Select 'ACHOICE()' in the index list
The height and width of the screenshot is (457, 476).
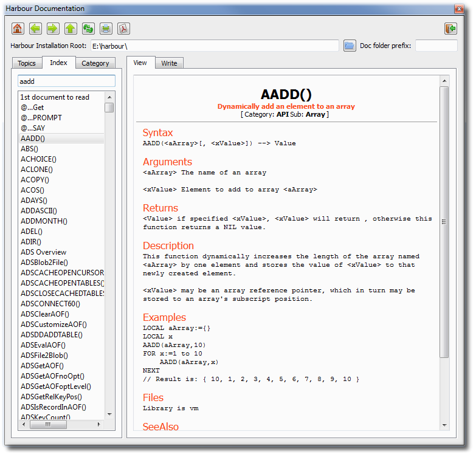click(61, 159)
